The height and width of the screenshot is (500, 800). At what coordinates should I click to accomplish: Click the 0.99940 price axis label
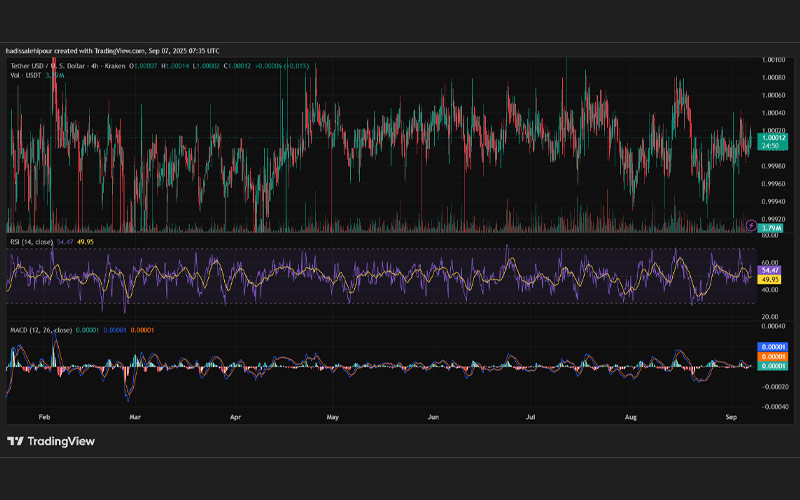tap(773, 202)
